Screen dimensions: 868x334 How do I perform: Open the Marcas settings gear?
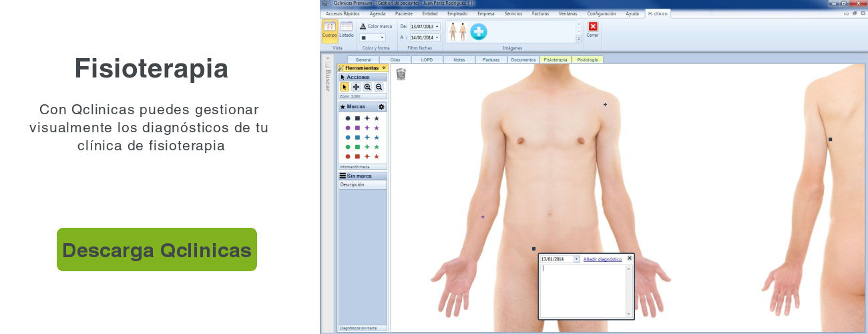click(381, 107)
